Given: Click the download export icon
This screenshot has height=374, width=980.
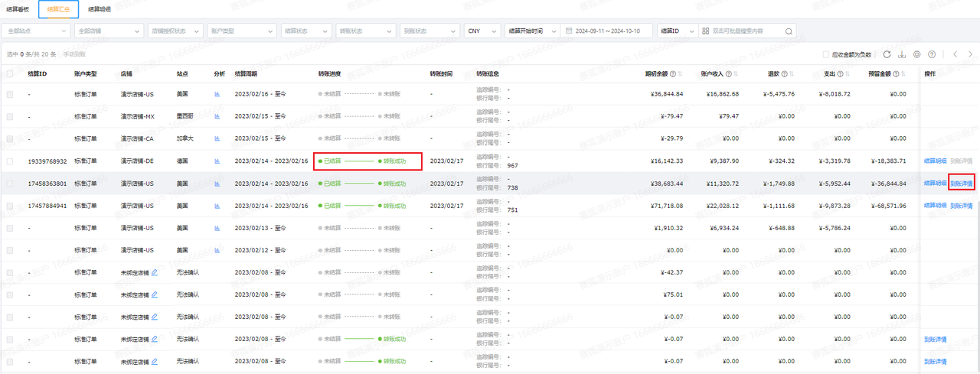Looking at the screenshot, I should (902, 54).
